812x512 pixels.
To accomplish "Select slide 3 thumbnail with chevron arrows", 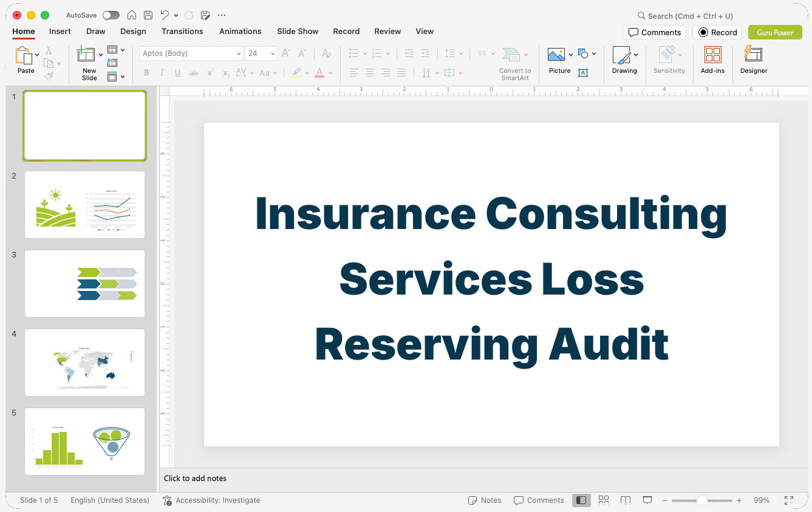I will [x=84, y=284].
